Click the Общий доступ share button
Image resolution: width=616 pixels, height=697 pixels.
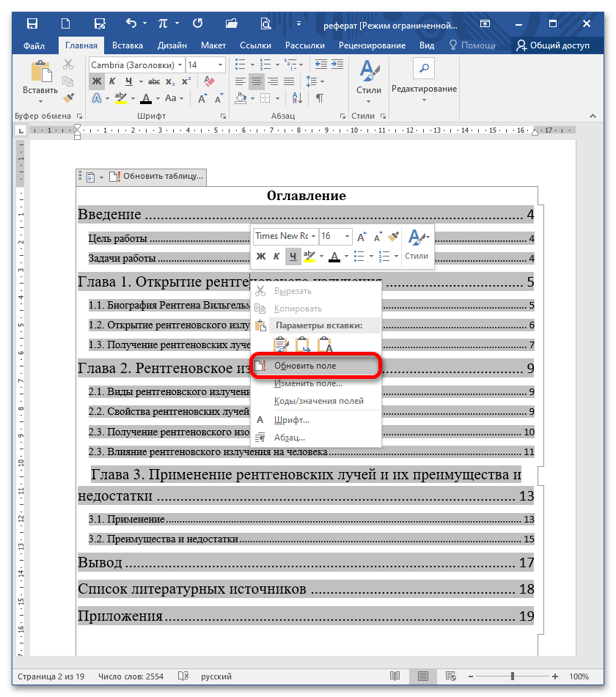(554, 45)
